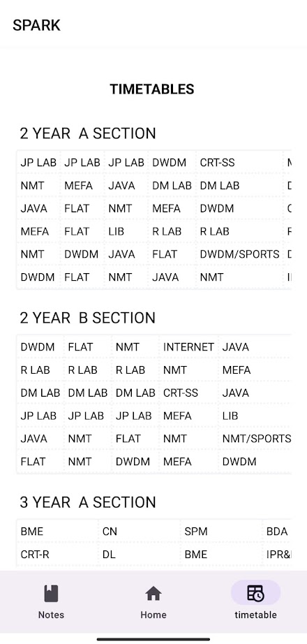Tap the TIMETABLES page heading

pyautogui.click(x=152, y=89)
